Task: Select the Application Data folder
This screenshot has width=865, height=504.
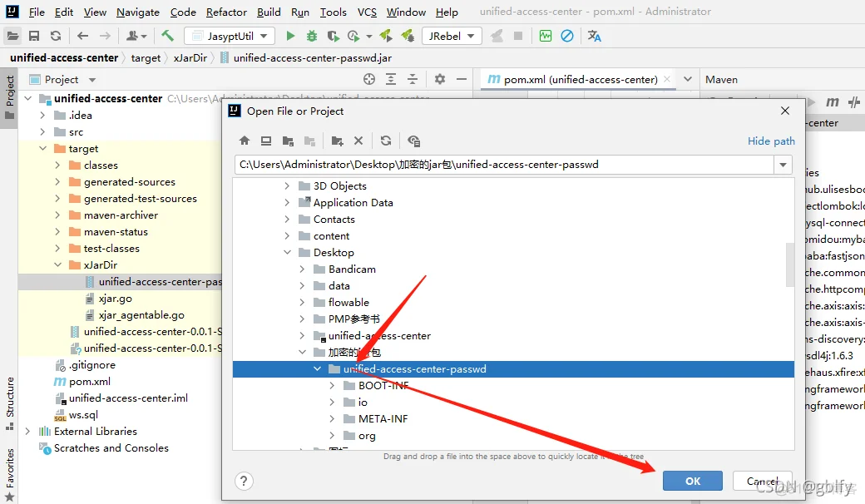Action: click(353, 202)
